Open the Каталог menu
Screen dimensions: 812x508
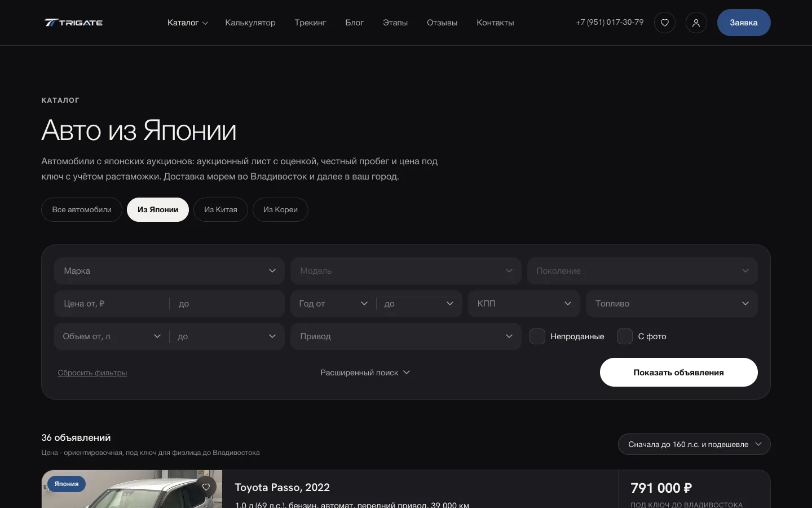(188, 23)
